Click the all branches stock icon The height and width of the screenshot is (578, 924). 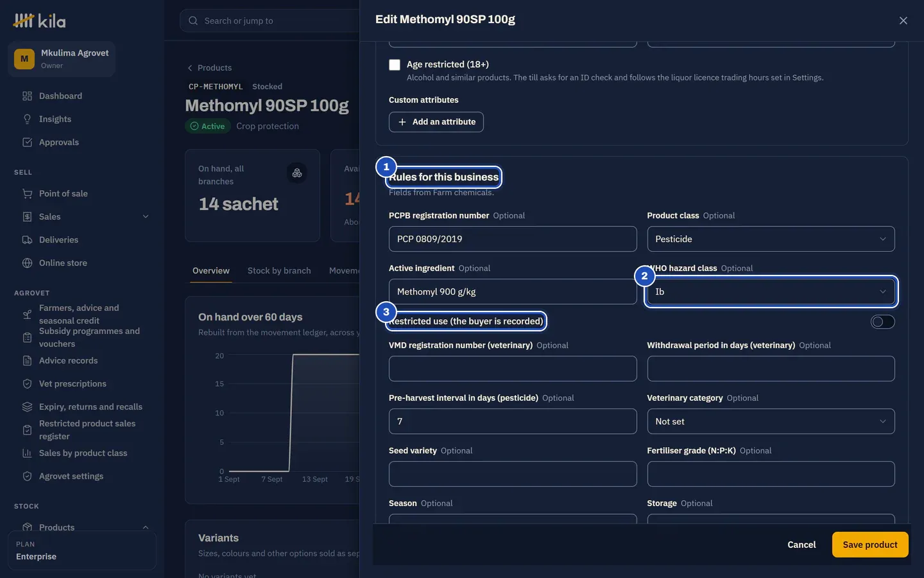pyautogui.click(x=296, y=173)
